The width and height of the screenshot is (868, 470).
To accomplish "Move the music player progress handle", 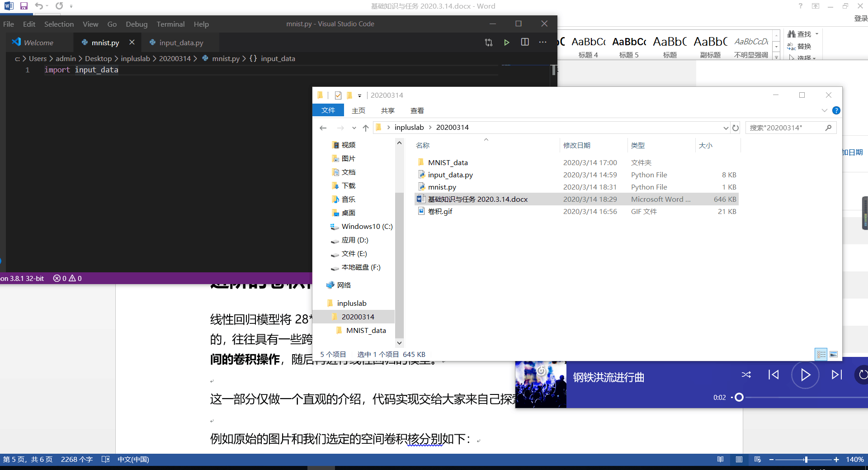I will point(739,398).
